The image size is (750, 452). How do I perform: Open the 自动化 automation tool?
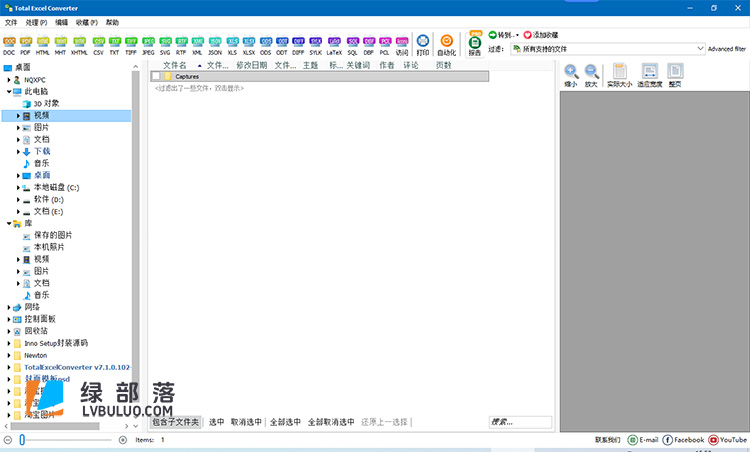446,45
